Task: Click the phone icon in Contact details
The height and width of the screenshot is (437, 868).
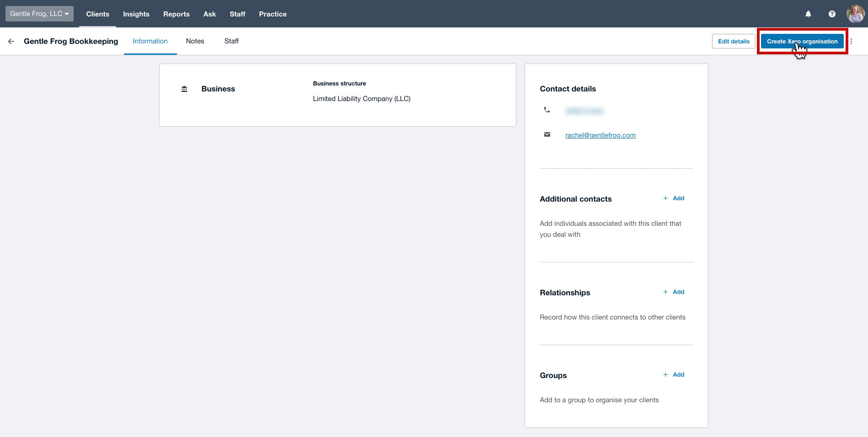Action: [547, 110]
